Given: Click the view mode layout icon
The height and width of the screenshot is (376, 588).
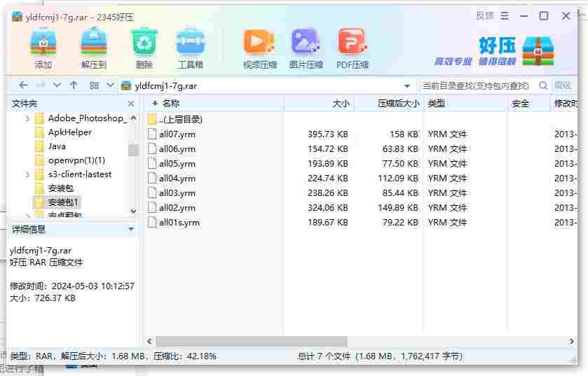Looking at the screenshot, I should point(94,85).
